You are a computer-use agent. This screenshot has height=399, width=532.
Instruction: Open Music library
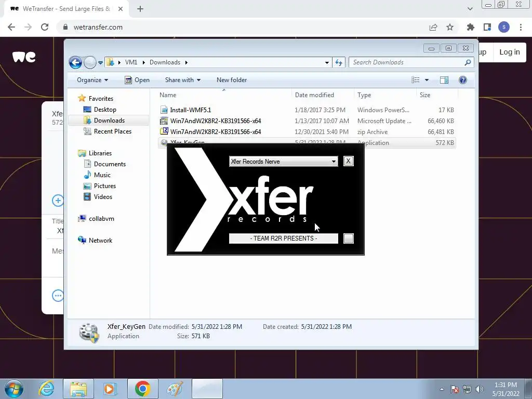pyautogui.click(x=102, y=175)
